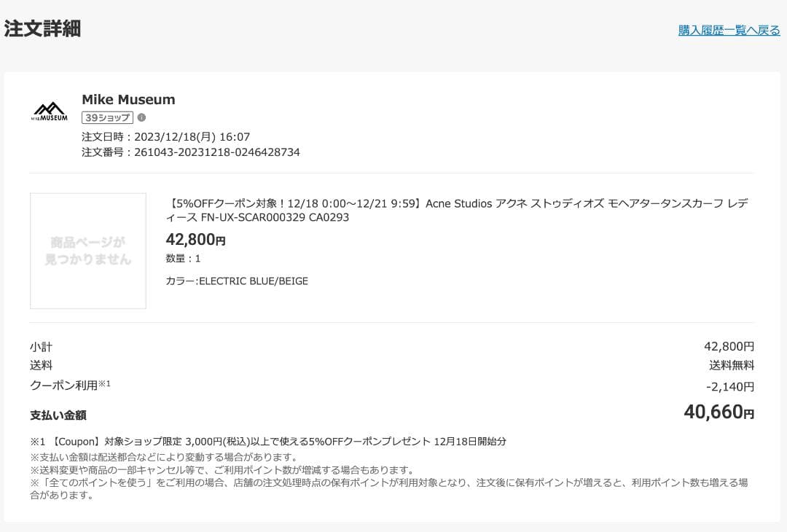The image size is (787, 532).
Task: Click the ※1 superscript next to クーポン利用
Action: (x=104, y=383)
